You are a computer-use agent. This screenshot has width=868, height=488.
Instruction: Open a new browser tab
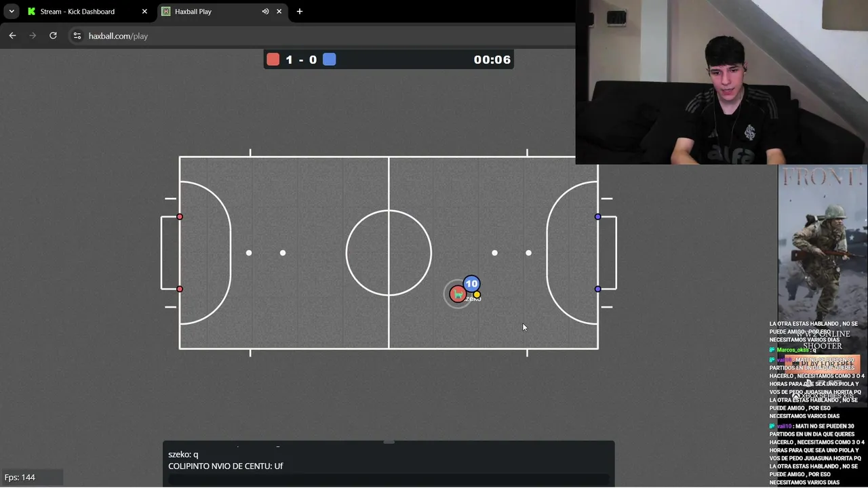(x=300, y=12)
